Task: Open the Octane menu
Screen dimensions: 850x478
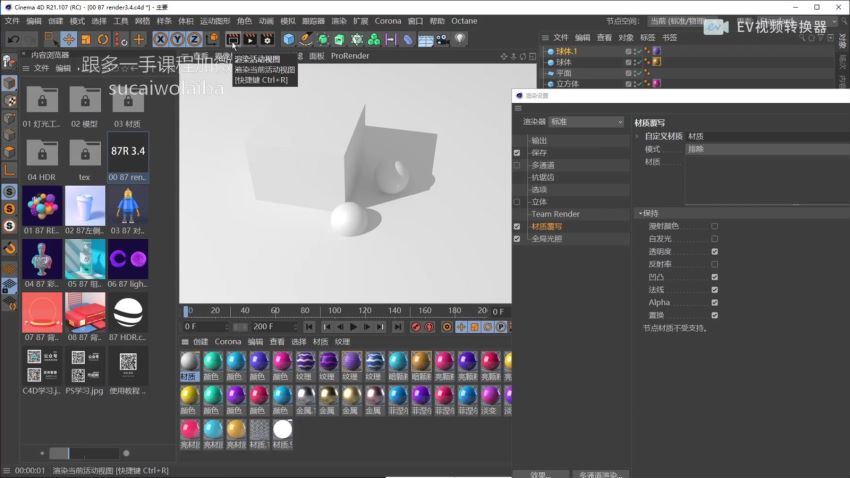Action: tap(464, 21)
